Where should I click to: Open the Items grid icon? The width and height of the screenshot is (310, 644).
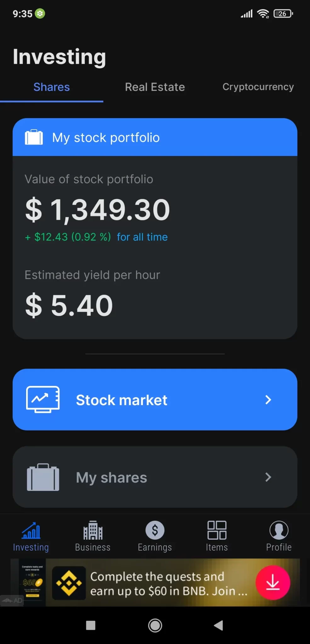pos(217,530)
